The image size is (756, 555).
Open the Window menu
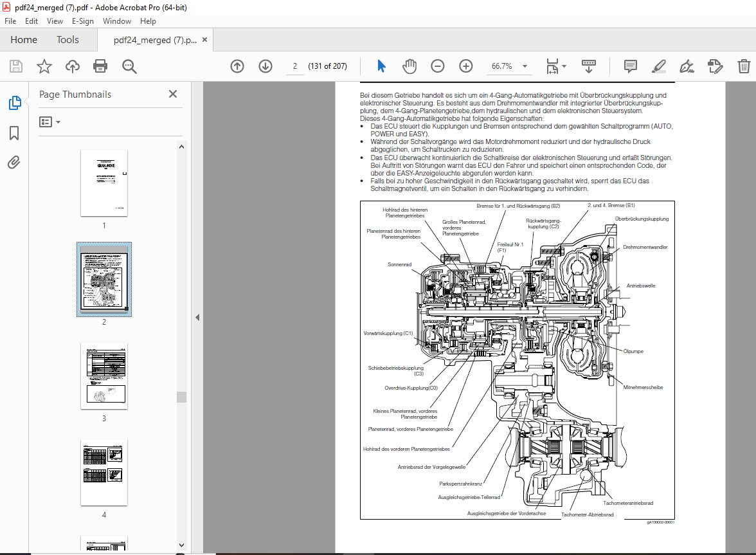pyautogui.click(x=117, y=21)
